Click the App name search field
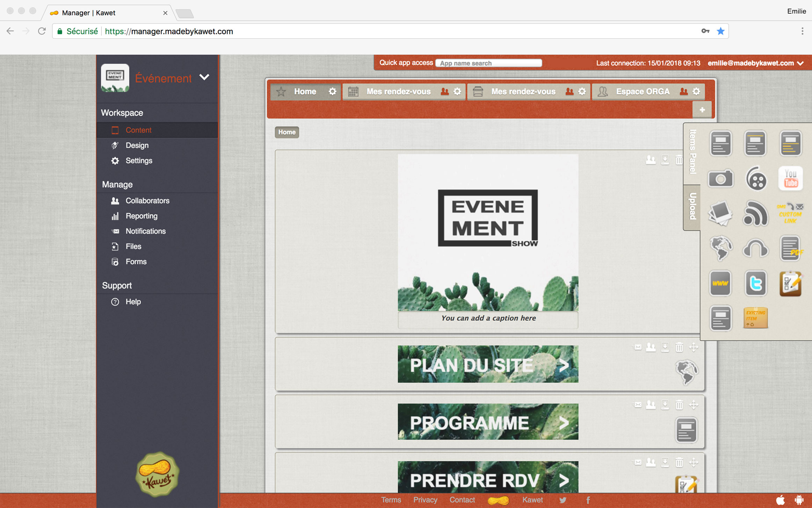The height and width of the screenshot is (508, 812). click(488, 63)
